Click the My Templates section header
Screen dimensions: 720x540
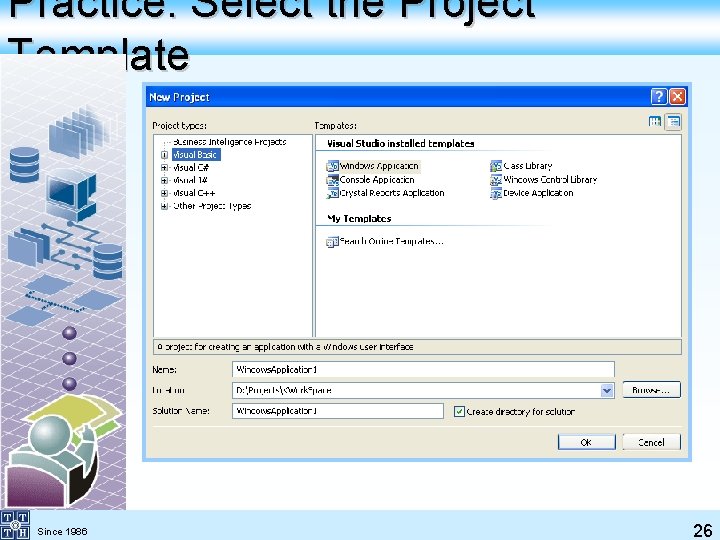coord(359,219)
